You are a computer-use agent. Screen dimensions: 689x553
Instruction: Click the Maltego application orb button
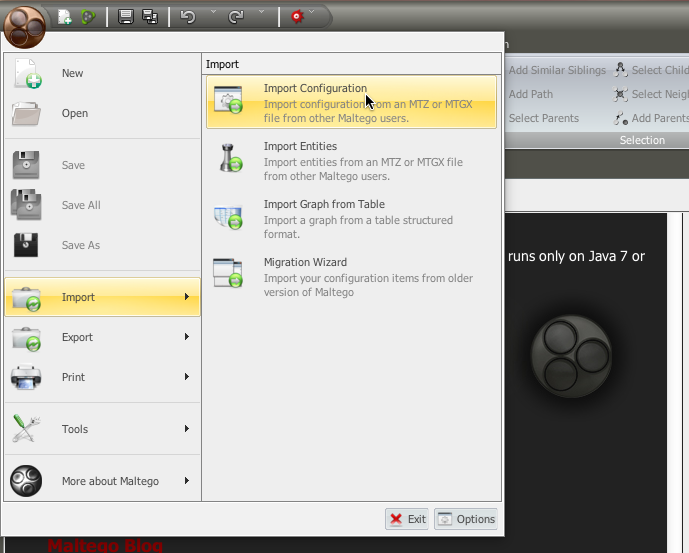pyautogui.click(x=24, y=27)
